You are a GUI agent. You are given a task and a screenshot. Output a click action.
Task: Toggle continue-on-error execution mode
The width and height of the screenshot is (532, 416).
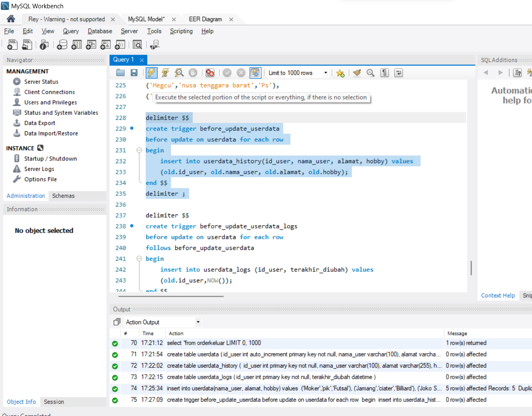210,73
